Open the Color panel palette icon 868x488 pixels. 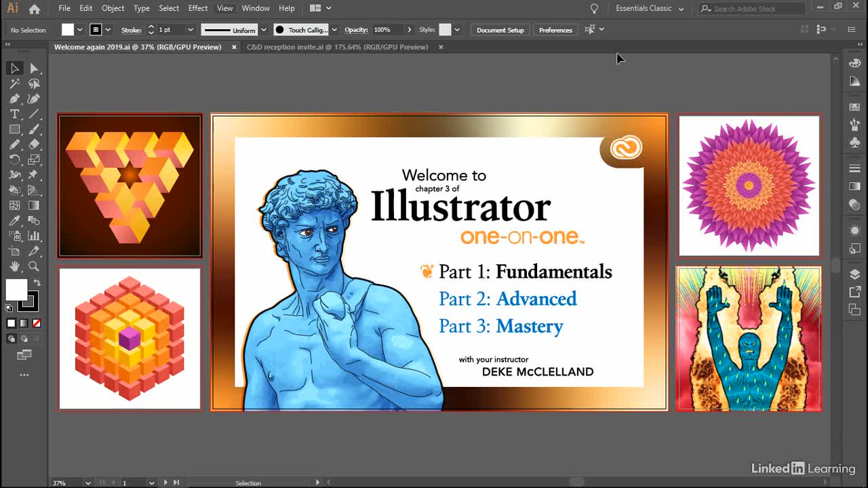854,64
